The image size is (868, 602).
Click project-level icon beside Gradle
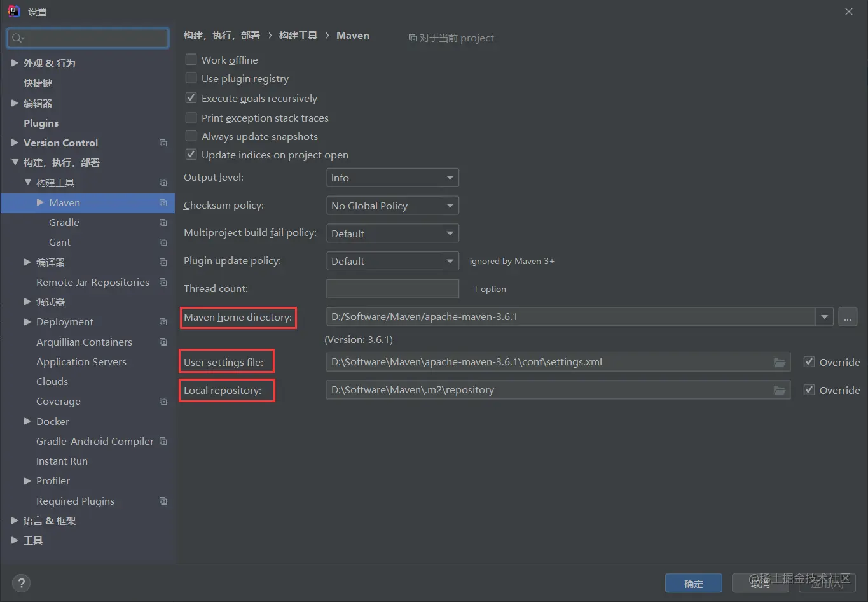[x=163, y=223]
